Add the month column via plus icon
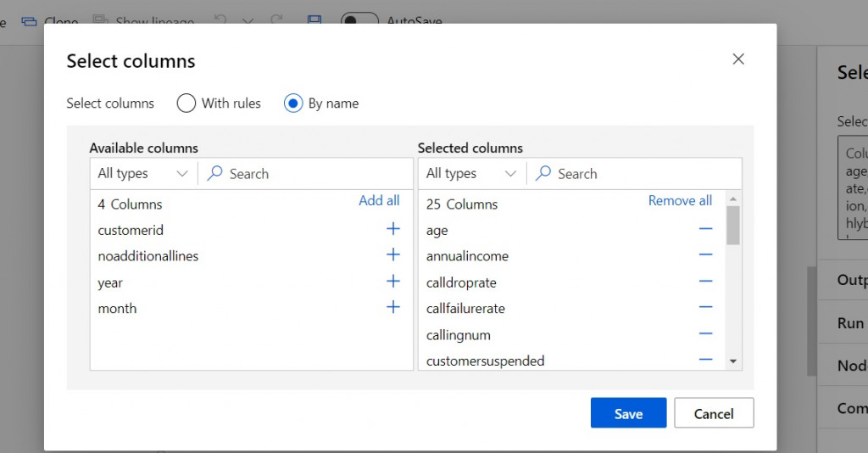The height and width of the screenshot is (453, 868). (392, 308)
